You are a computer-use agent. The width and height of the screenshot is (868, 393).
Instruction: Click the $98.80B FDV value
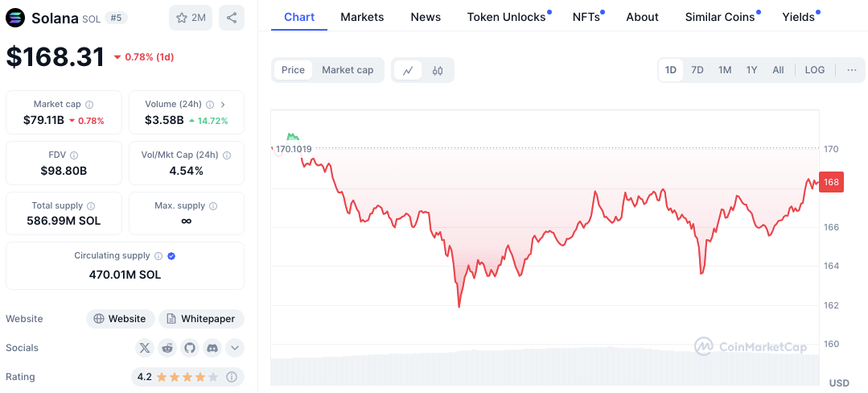[64, 171]
